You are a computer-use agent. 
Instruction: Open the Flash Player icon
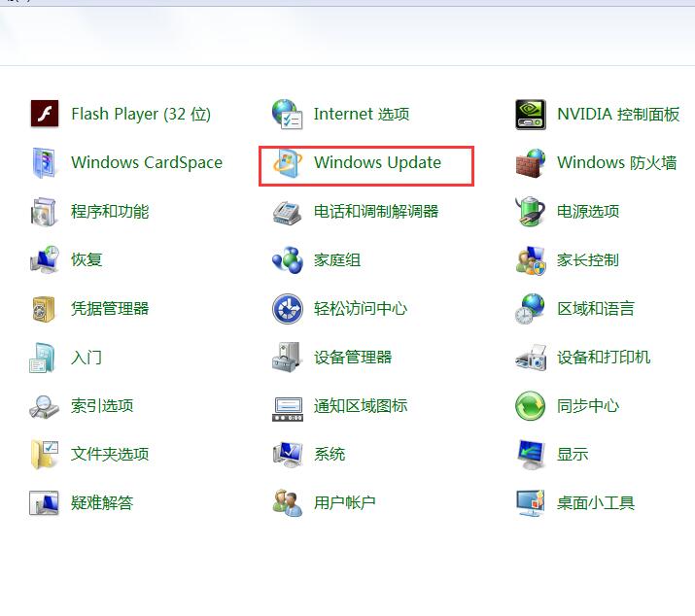(45, 114)
